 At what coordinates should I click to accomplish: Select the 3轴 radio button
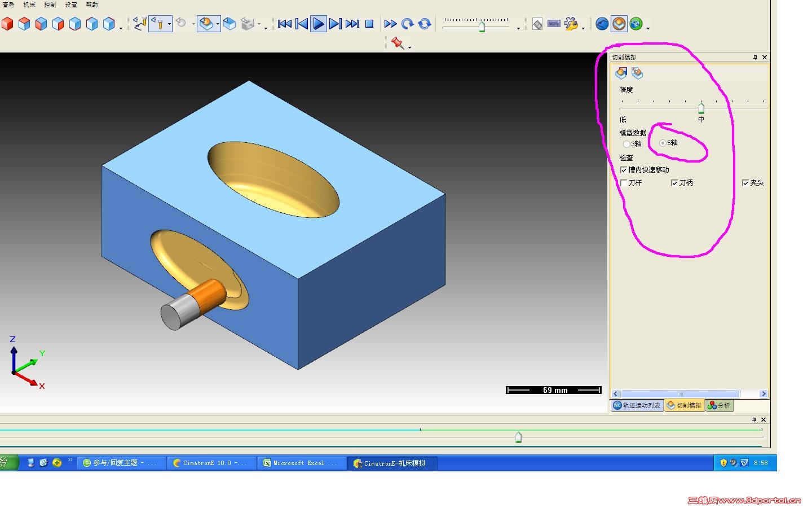point(626,144)
